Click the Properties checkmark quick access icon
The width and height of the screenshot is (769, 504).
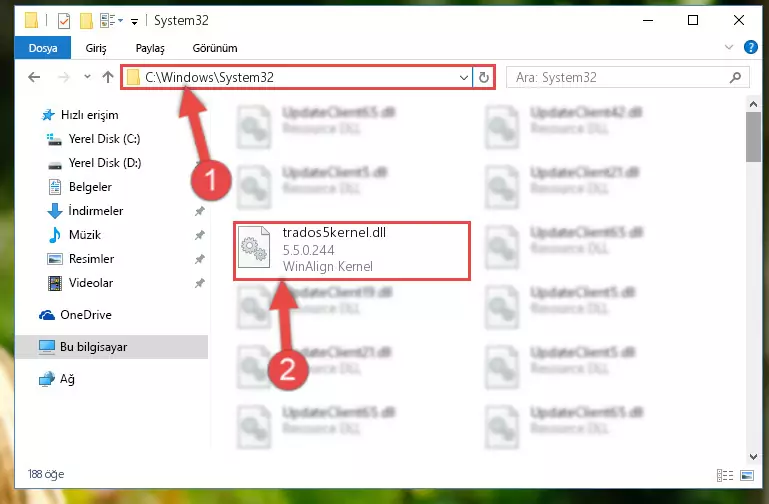pyautogui.click(x=64, y=21)
